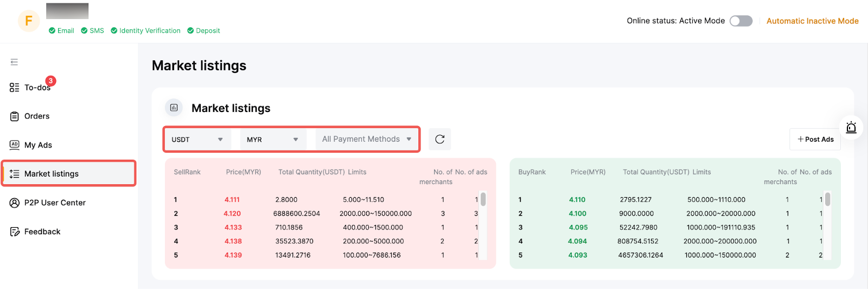Click the Market listings chart icon in header

pos(174,108)
